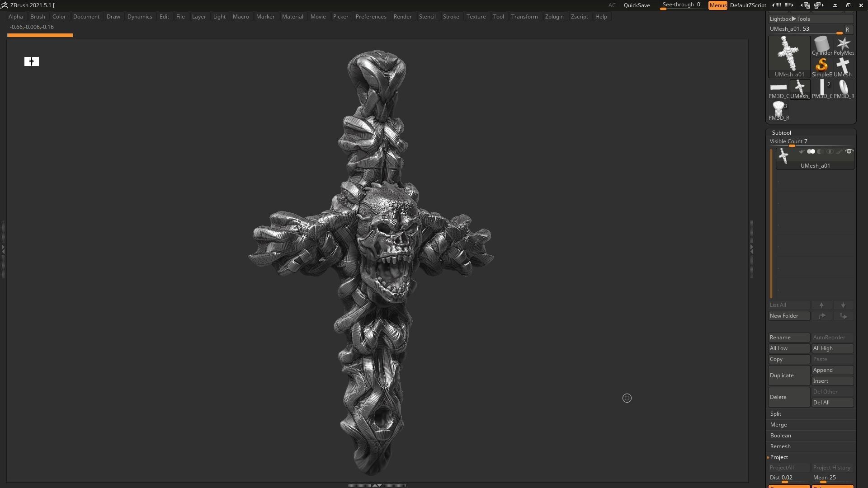Click the hide-to-tray minimize icon
This screenshot has width=868, height=488.
click(835, 5)
